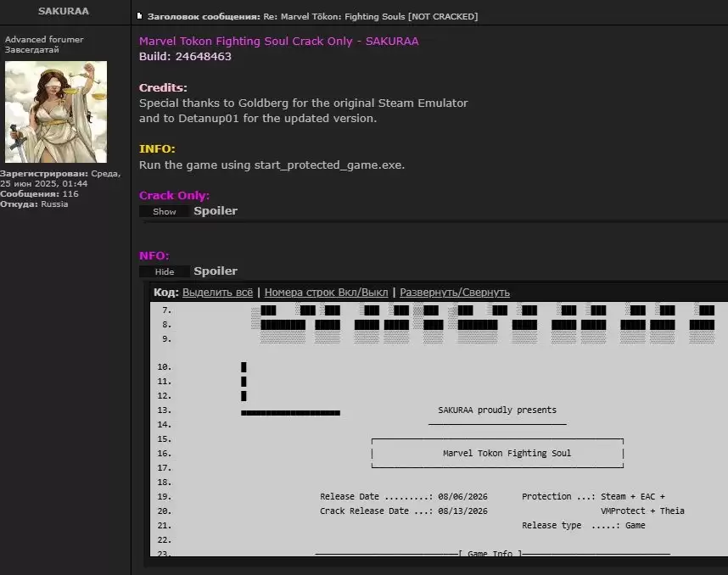
Task: Click the magenta Crack Only - SAKURAA heading
Action: (278, 42)
